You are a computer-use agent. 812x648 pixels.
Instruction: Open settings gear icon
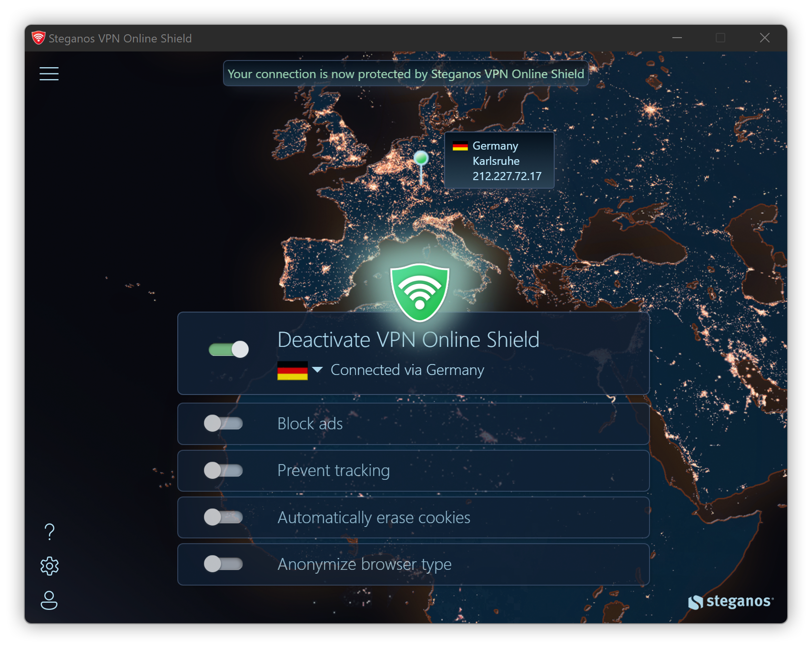point(50,566)
